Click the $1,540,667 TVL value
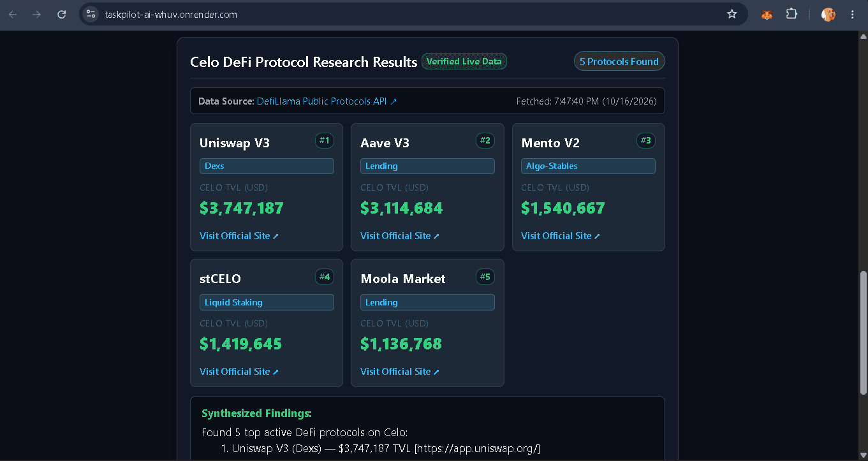 click(x=563, y=209)
